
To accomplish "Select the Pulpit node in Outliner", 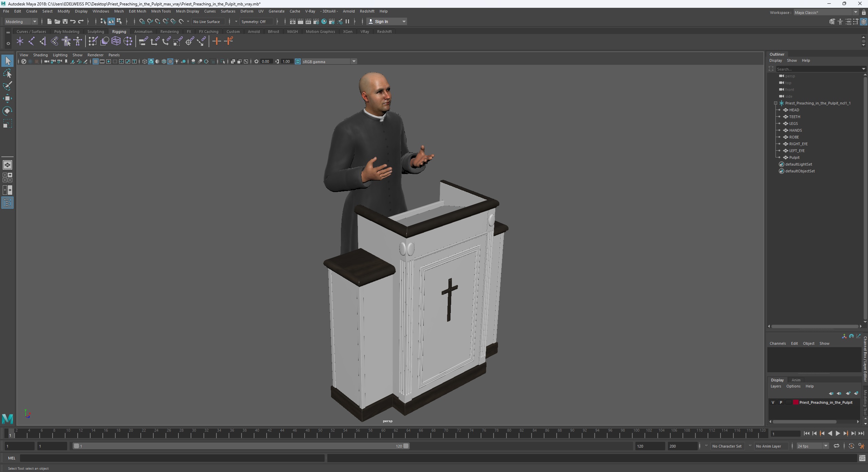I will pyautogui.click(x=794, y=157).
